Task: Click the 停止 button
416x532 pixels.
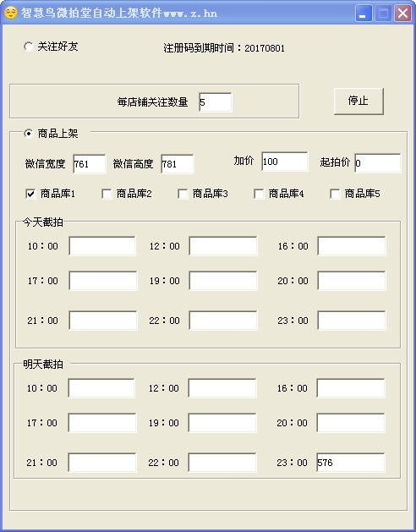Action: [x=359, y=101]
